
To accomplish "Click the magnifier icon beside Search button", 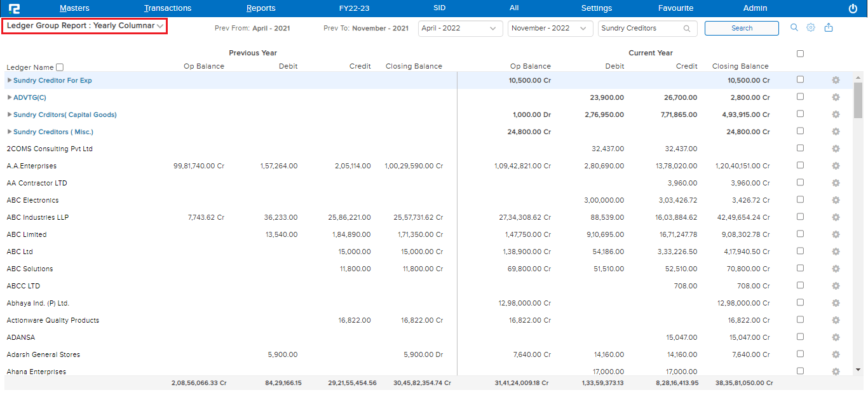I will (794, 27).
